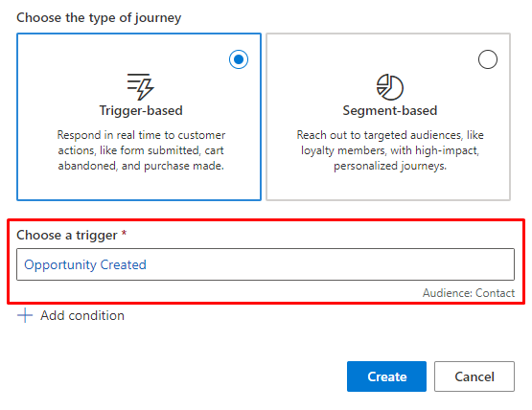
Task: Choose the Segment-based journey card
Action: pos(388,117)
